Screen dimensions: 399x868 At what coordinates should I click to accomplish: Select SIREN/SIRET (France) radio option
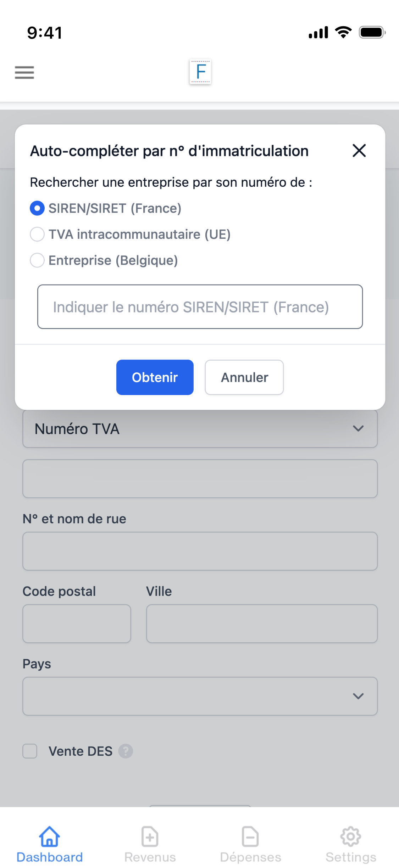(x=37, y=208)
